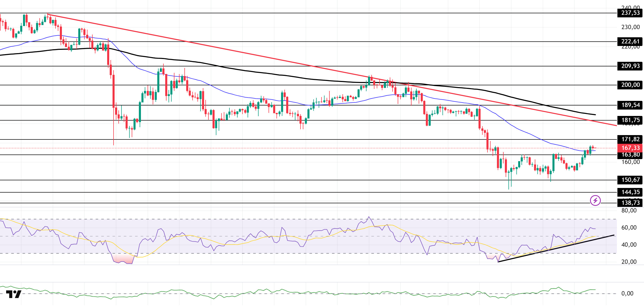Click the 0,00 label on lower indicator scale
The height and width of the screenshot is (308, 644).
627,293
